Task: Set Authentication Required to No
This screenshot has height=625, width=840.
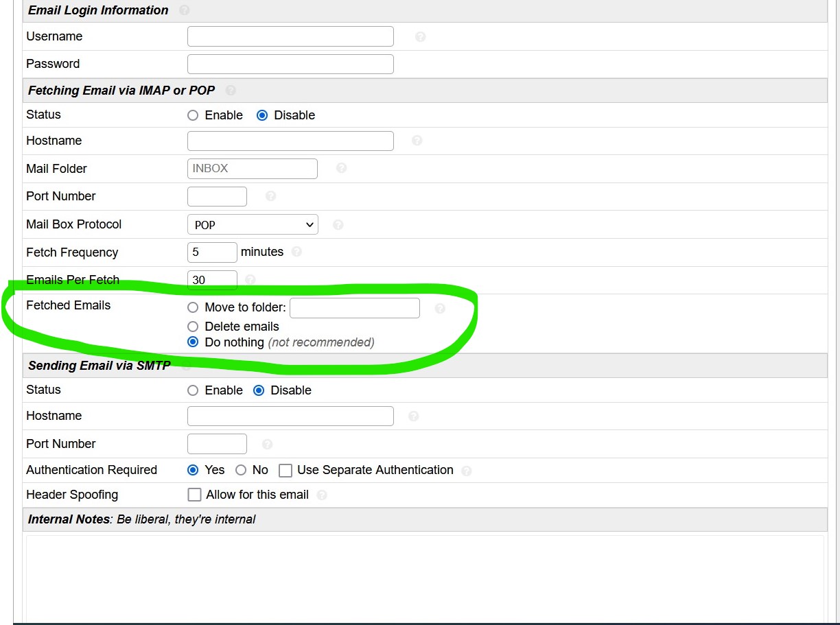Action: click(x=241, y=470)
